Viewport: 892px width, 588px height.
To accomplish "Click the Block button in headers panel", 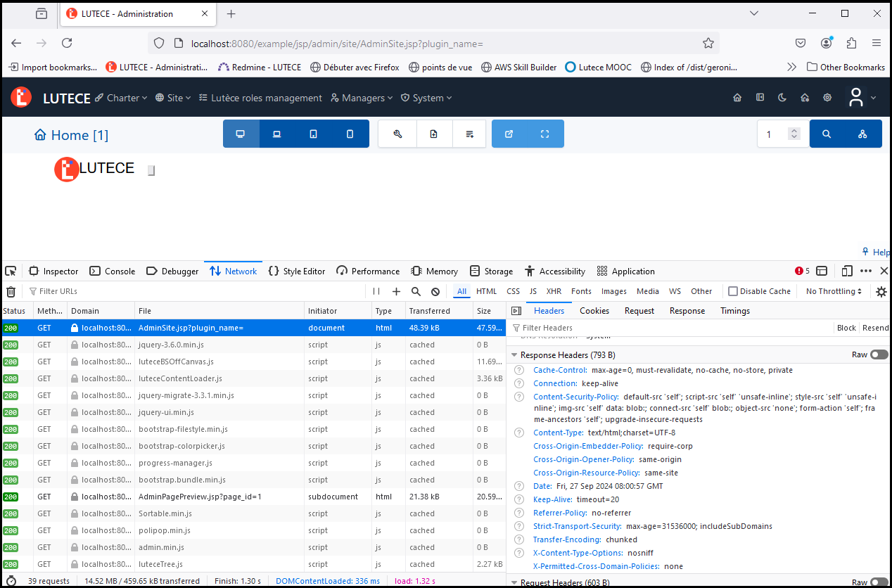I will point(846,328).
